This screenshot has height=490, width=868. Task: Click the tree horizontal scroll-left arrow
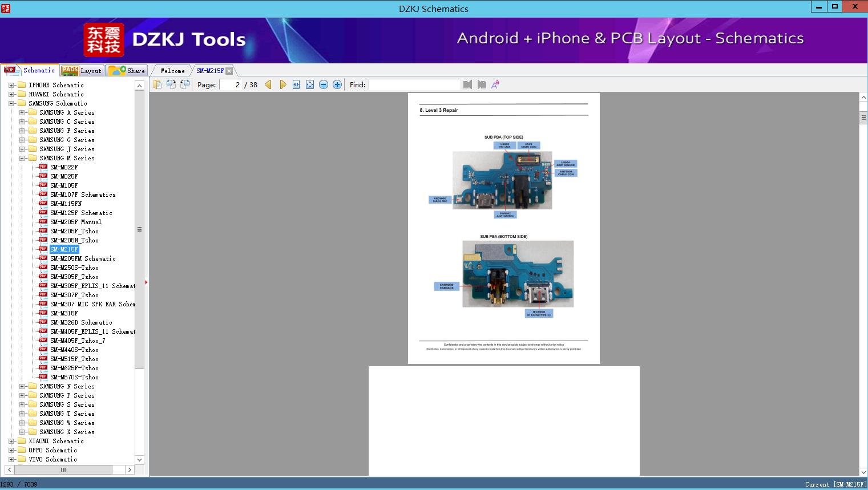coord(8,470)
